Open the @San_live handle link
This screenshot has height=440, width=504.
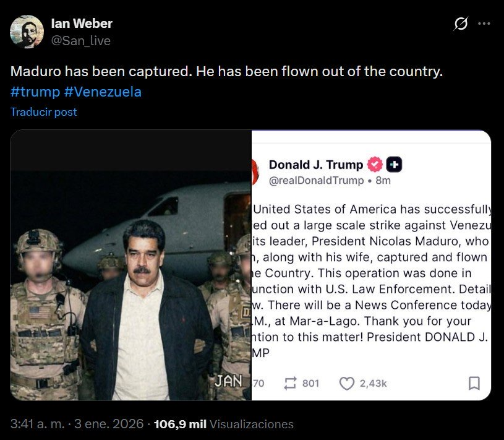pos(81,40)
